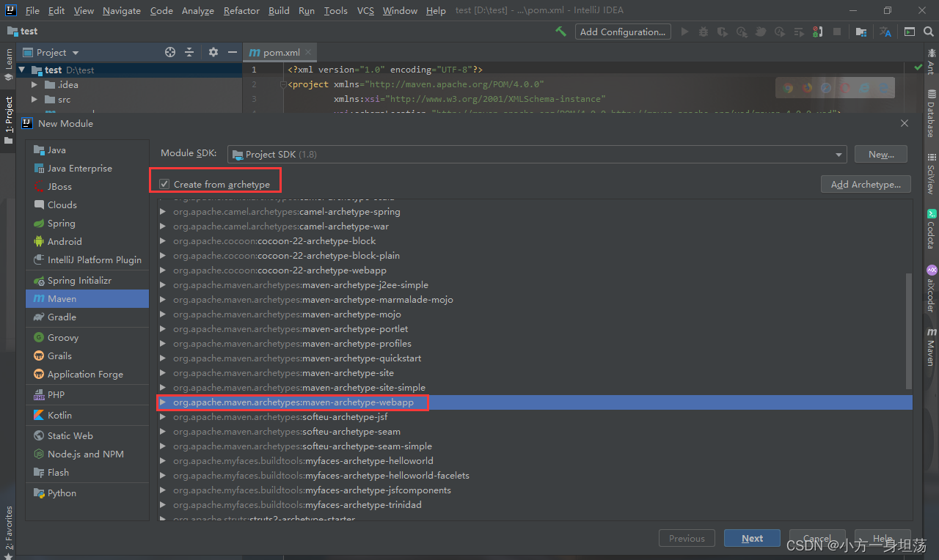
Task: Open in Safari browser icon in editor
Action: pos(826,88)
